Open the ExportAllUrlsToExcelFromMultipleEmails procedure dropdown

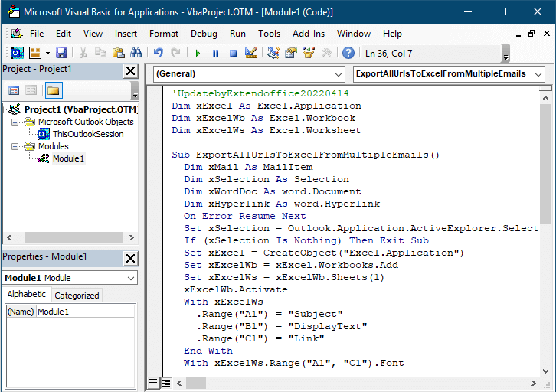449,73
